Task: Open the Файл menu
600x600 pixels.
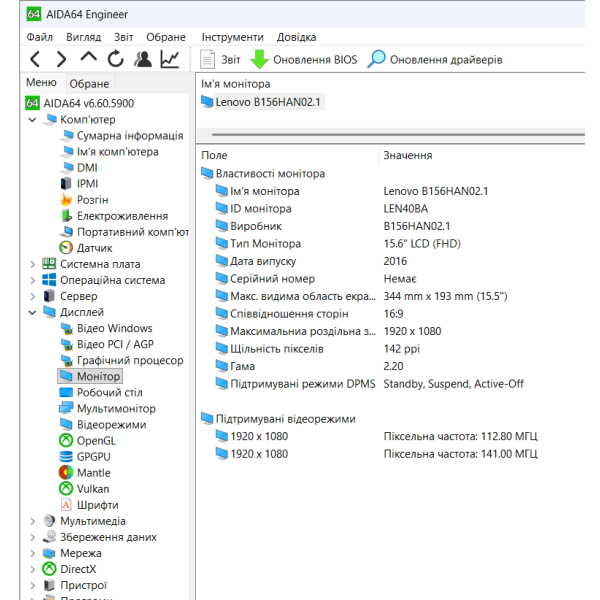Action: [39, 37]
